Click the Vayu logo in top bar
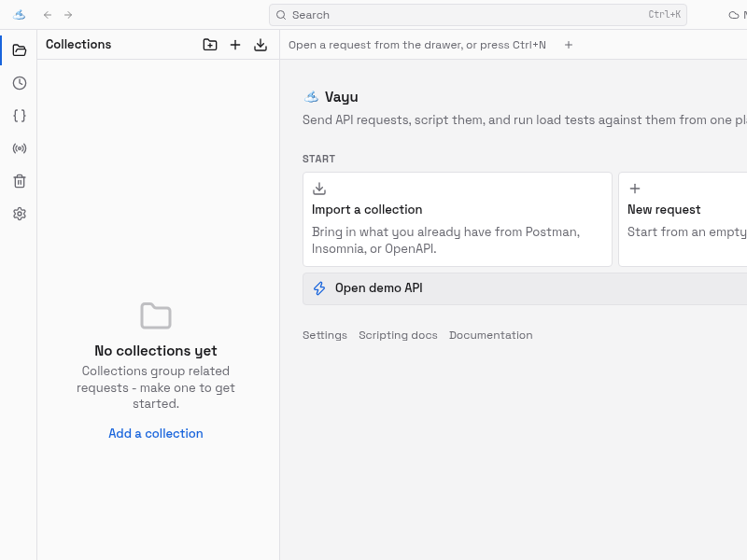The height and width of the screenshot is (560, 747). click(x=19, y=15)
